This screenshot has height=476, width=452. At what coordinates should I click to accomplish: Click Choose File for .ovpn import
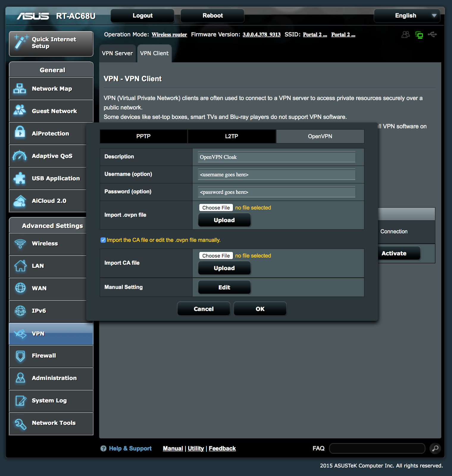point(216,208)
